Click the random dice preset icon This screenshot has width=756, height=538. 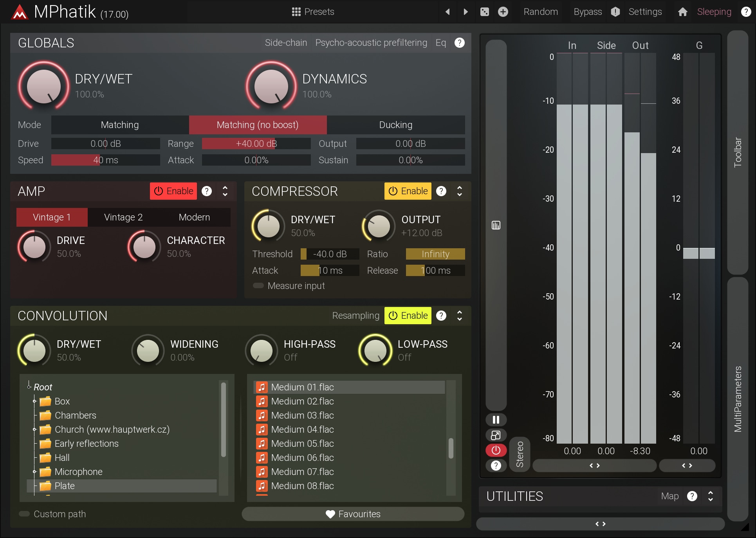[x=485, y=12]
